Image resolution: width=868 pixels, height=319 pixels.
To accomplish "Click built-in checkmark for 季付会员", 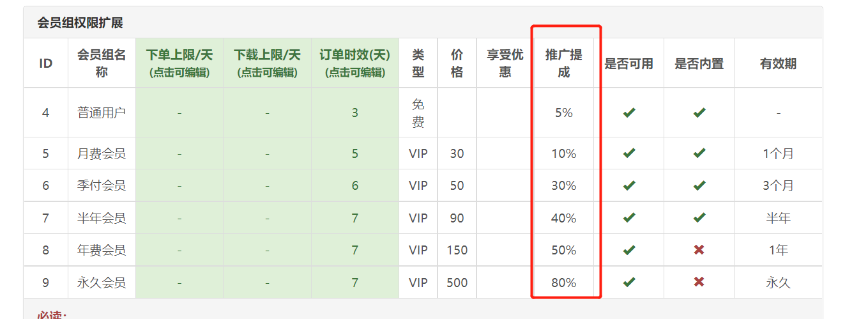I will pos(699,185).
